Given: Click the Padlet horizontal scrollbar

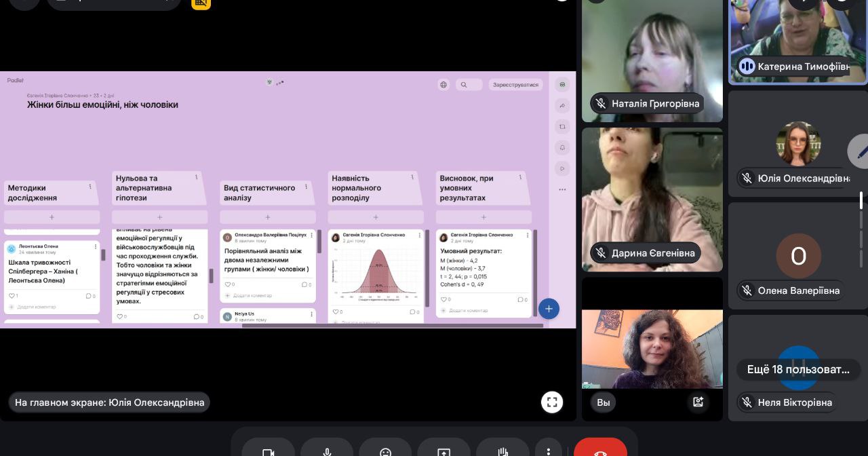Looking at the screenshot, I should [392, 326].
